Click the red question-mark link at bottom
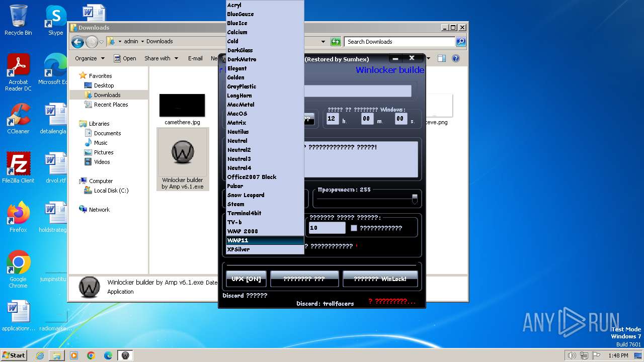 392,301
